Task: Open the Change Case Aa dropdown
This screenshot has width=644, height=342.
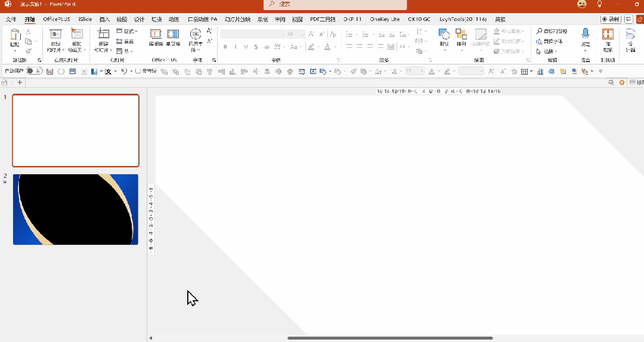Action: 296,47
